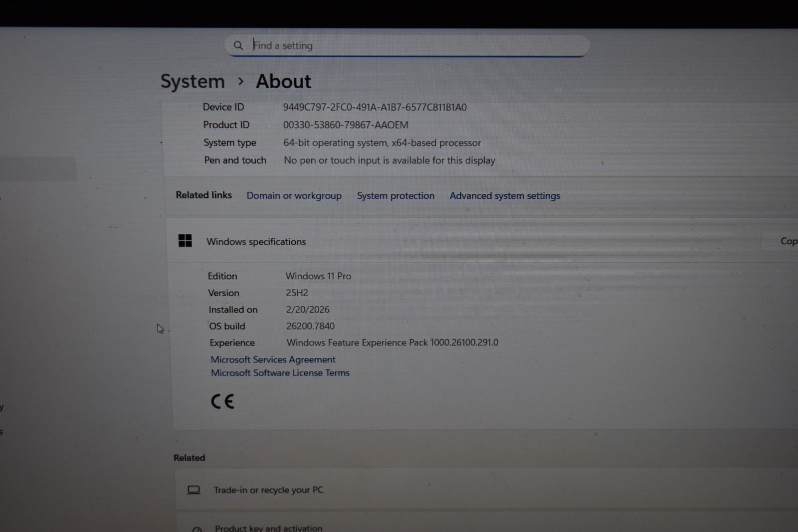Click the Pen and touch value text
Image resolution: width=798 pixels, height=532 pixels.
pyautogui.click(x=390, y=161)
